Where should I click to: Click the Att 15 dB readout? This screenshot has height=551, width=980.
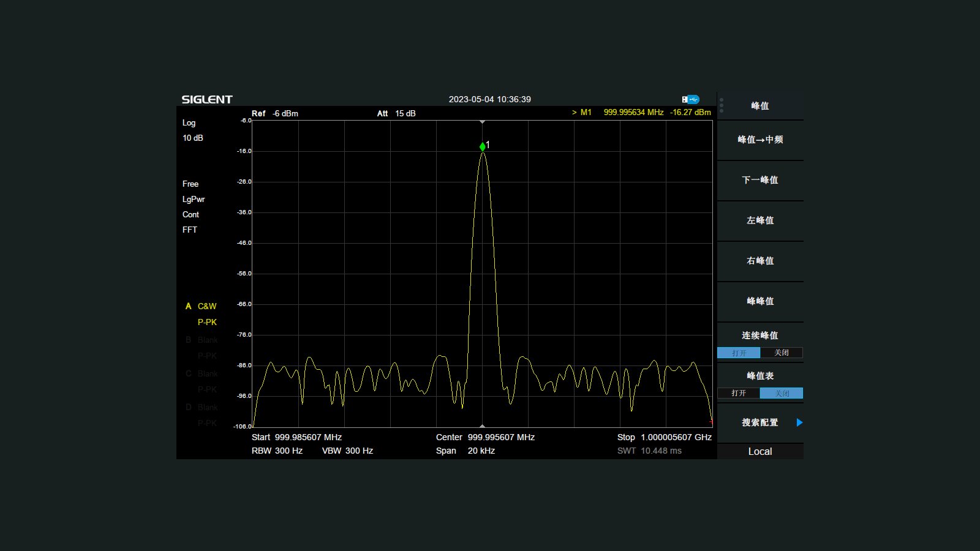pyautogui.click(x=396, y=113)
